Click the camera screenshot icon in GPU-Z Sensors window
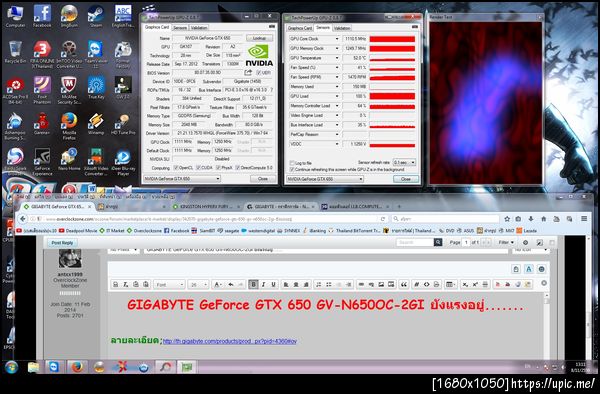 coord(414,27)
